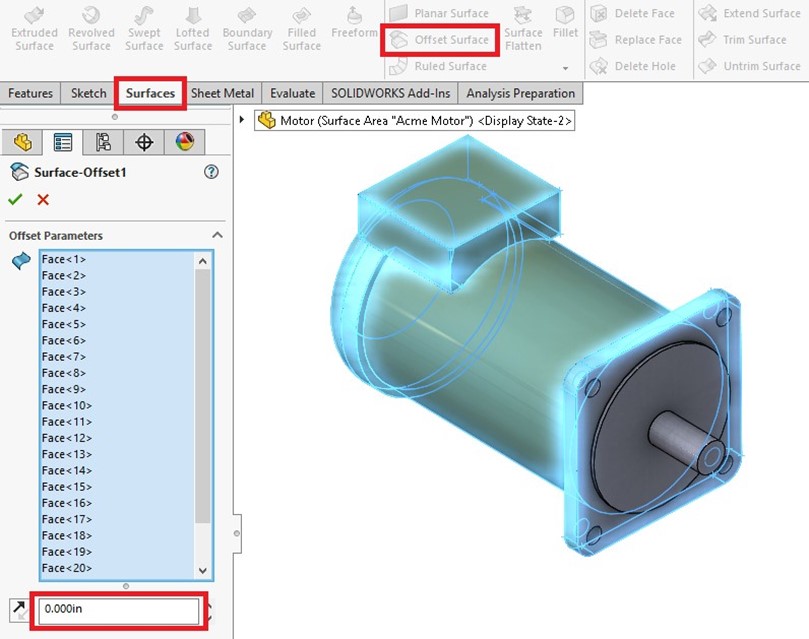
Task: Confirm Surface-Offset1 with the green checkmark
Action: pyautogui.click(x=16, y=199)
